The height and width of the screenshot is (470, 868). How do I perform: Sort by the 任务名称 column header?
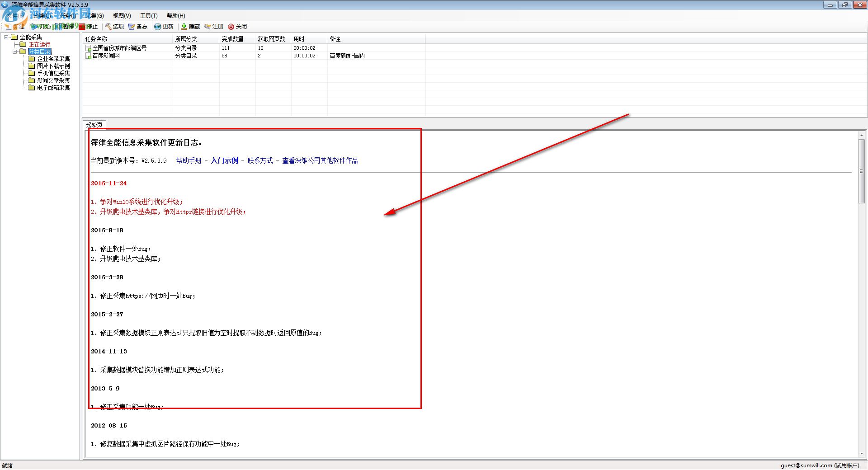(x=127, y=39)
